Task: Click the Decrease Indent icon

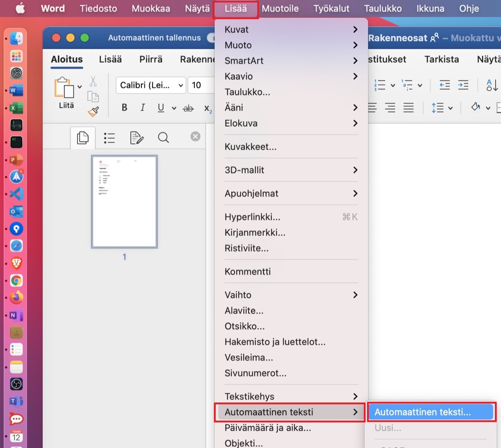Action: click(444, 85)
